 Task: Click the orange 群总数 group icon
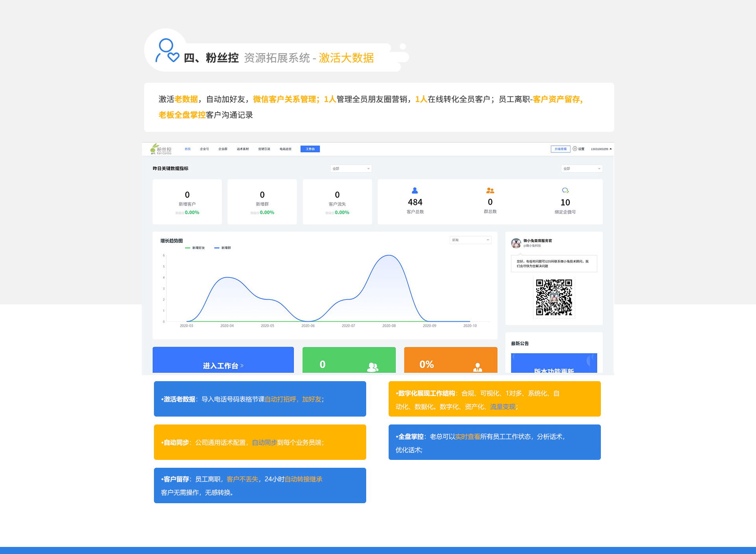(x=490, y=191)
